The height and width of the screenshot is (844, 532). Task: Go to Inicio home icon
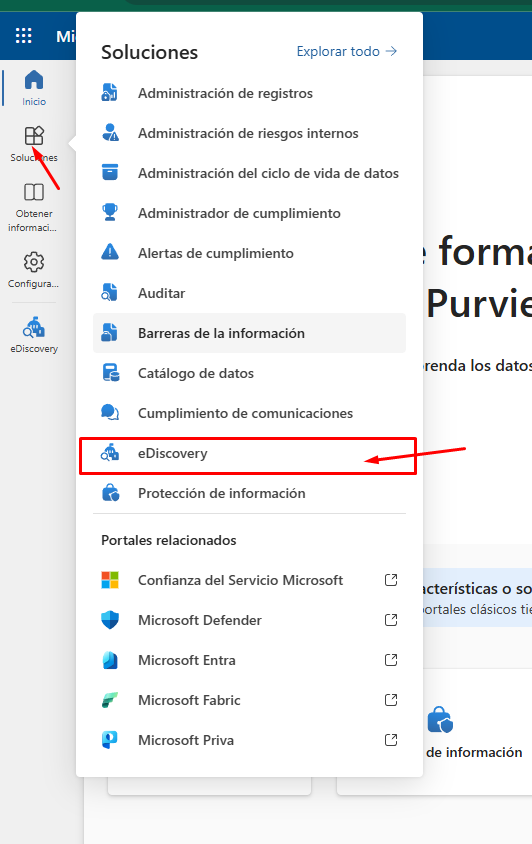click(x=34, y=80)
